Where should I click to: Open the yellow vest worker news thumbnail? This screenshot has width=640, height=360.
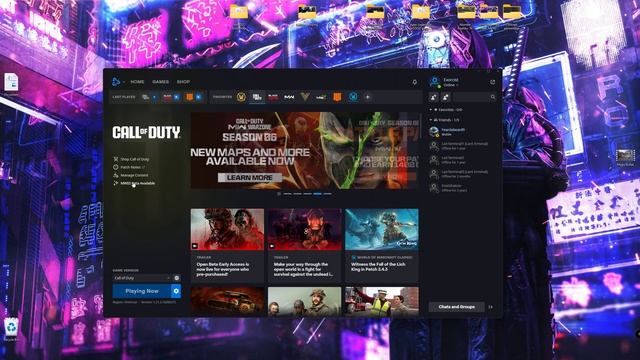382,301
